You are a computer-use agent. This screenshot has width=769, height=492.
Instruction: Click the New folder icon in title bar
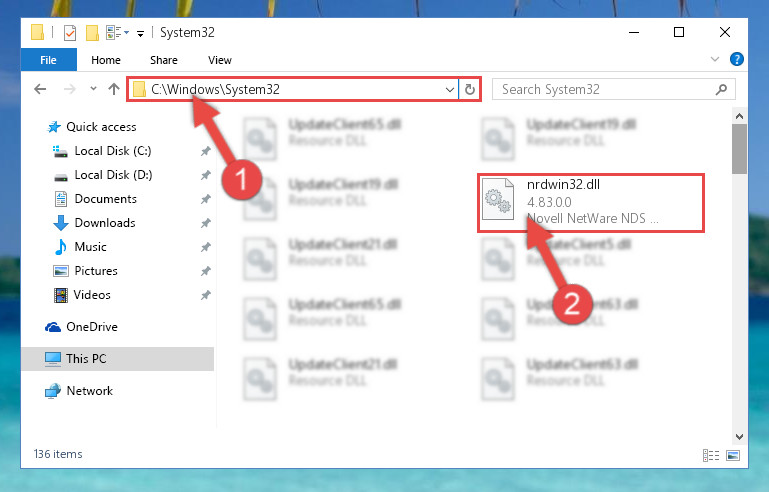(92, 33)
